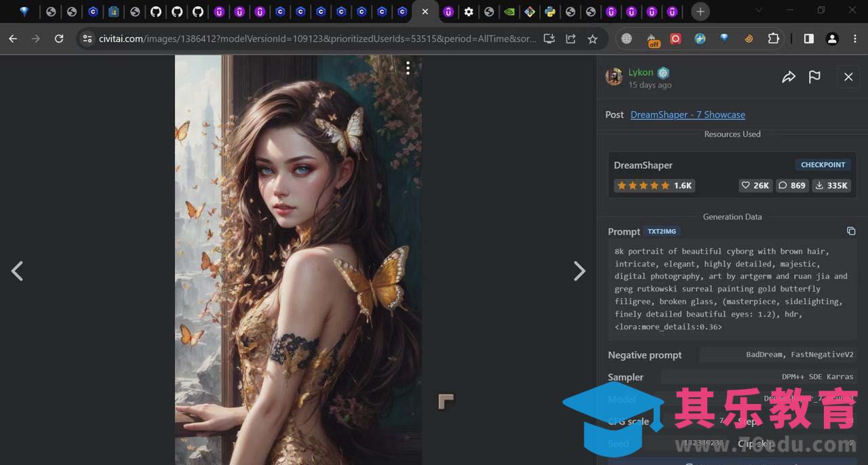The height and width of the screenshot is (465, 868).
Task: Open a new browser tab
Action: click(x=701, y=12)
